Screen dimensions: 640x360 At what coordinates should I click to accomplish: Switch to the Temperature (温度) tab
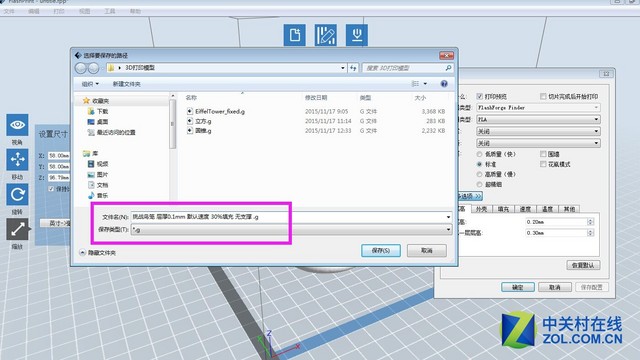(x=547, y=209)
